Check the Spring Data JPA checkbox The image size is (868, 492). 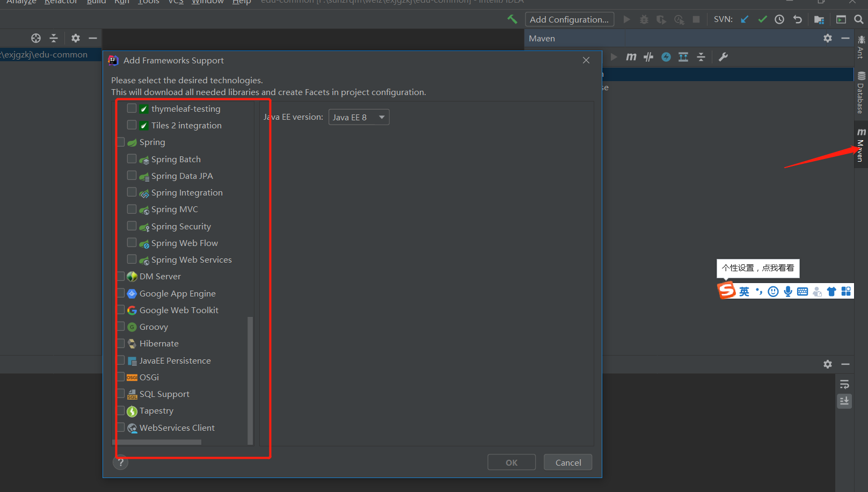tap(132, 176)
